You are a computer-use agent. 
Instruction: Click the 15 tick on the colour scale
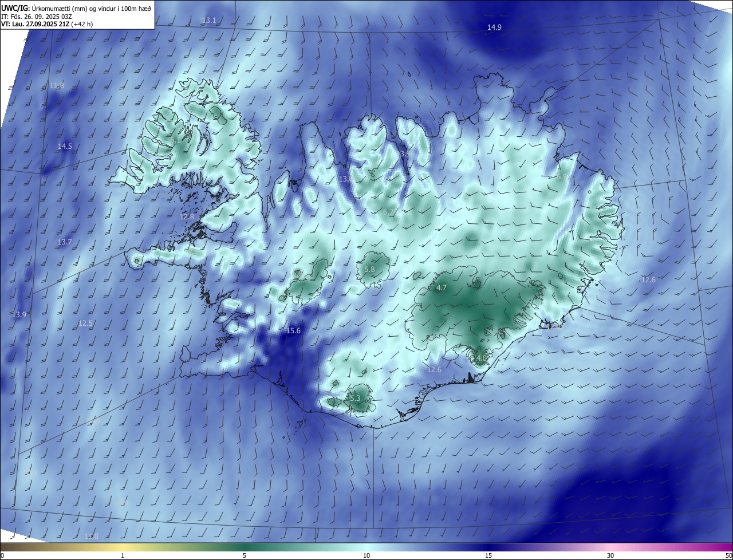[x=488, y=555]
